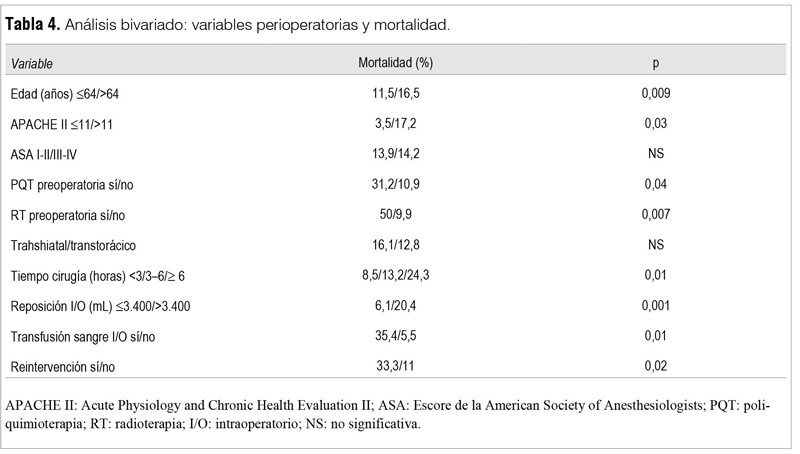This screenshot has height=454, width=800.
Task: Click the "Mortalidad (%)" column header
Action: (x=395, y=63)
